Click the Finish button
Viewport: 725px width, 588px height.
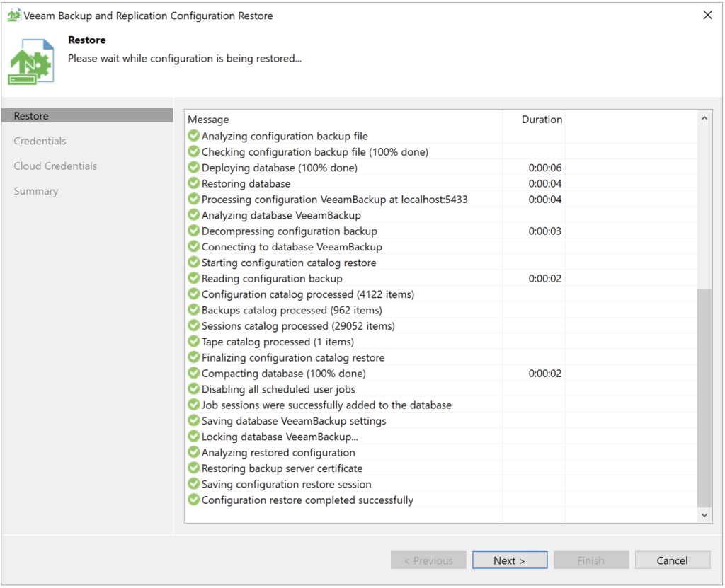[x=591, y=560]
